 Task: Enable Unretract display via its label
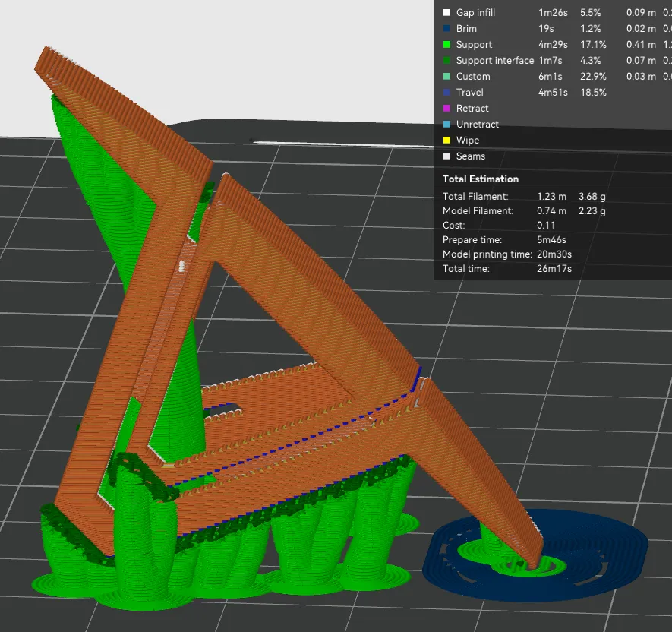coord(477,125)
